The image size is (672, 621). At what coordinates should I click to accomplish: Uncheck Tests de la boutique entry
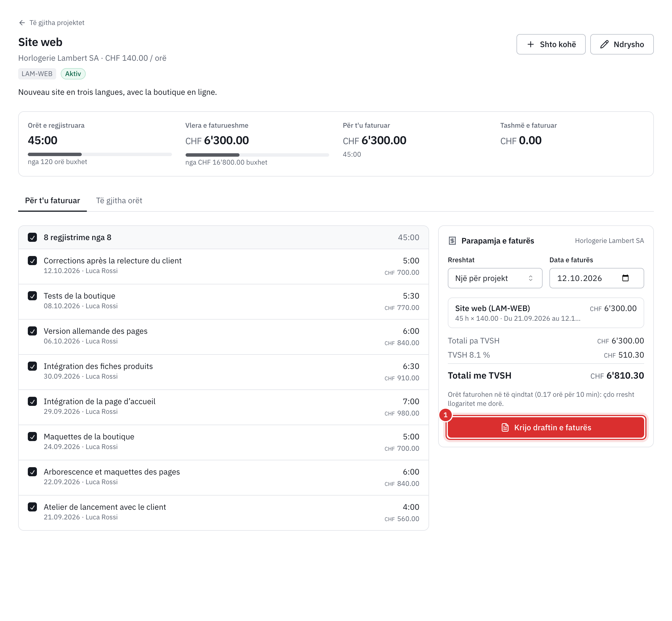point(32,296)
